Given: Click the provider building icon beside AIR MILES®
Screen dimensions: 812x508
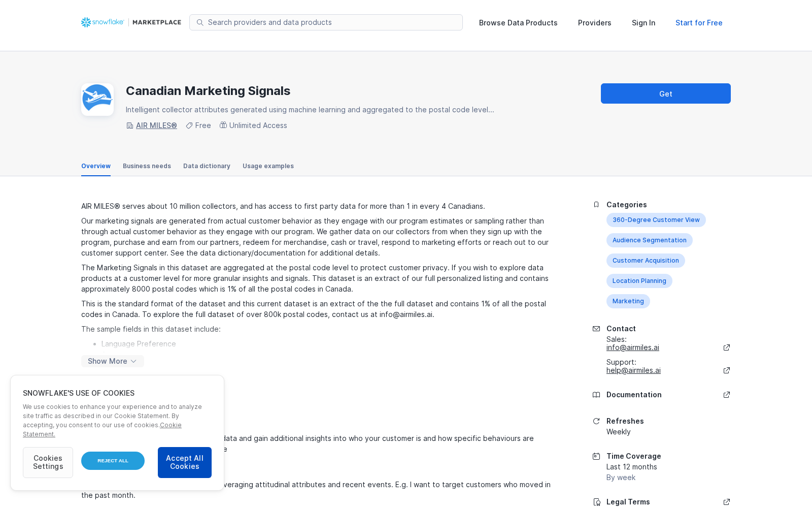Looking at the screenshot, I should tap(129, 125).
